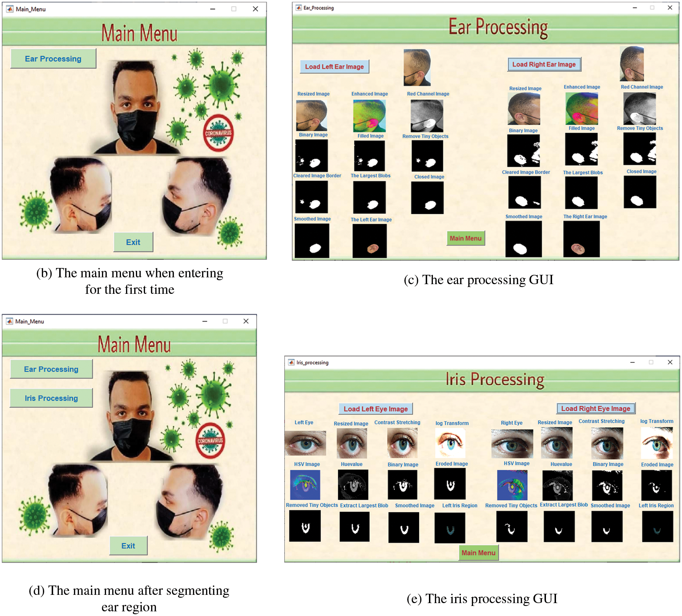Click the Enhanced Image beneath Load Left Ear
682x616 pixels.
click(369, 116)
